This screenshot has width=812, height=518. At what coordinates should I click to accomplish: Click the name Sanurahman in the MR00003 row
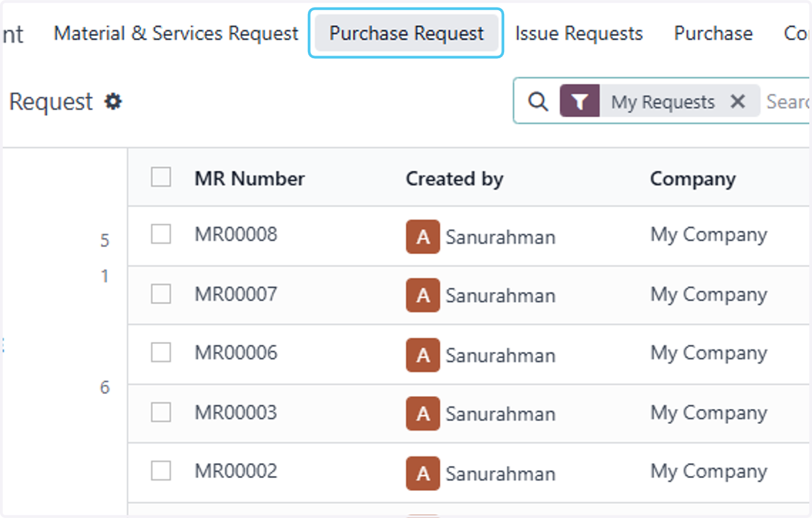501,414
